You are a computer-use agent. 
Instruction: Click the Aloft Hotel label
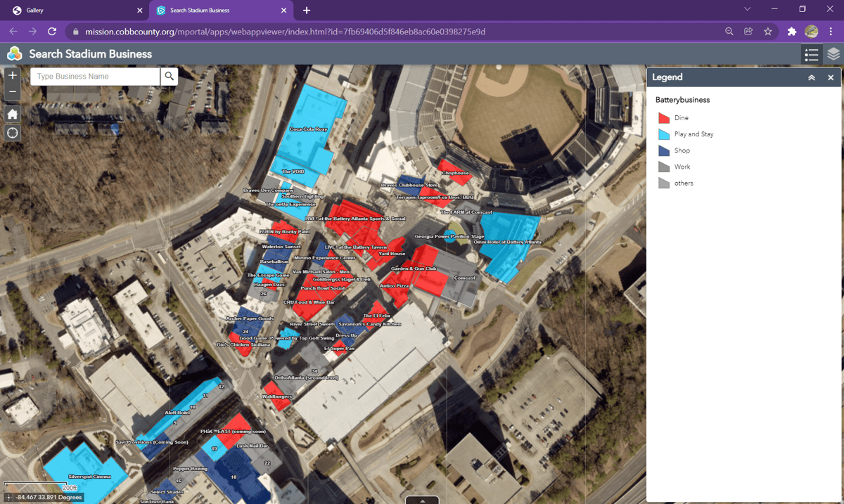pyautogui.click(x=177, y=413)
